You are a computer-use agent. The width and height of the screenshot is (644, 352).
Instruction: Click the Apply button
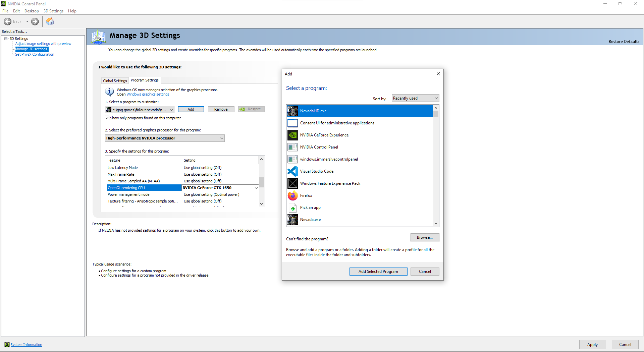click(592, 345)
